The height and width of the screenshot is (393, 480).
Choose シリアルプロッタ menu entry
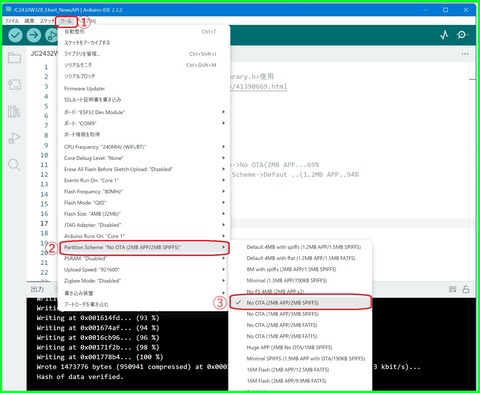click(144, 76)
